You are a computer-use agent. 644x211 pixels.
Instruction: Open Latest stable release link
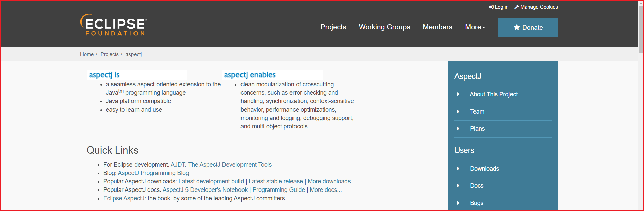tap(275, 181)
